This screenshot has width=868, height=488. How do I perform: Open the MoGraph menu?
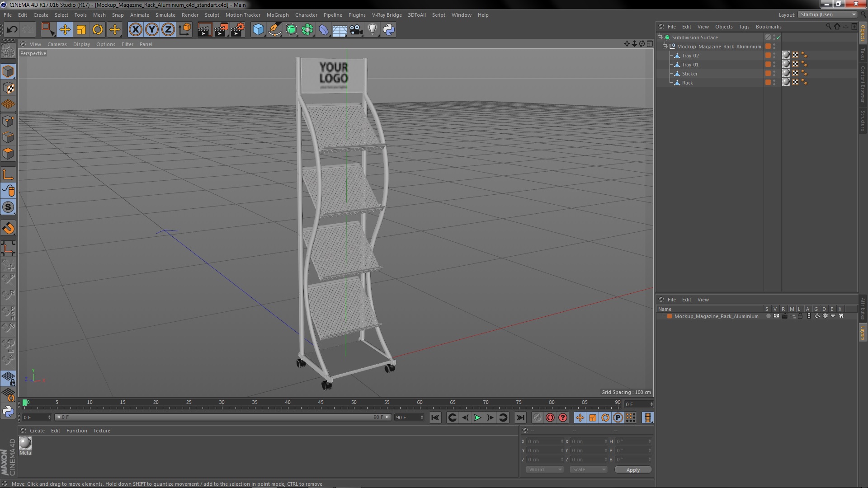tap(278, 15)
